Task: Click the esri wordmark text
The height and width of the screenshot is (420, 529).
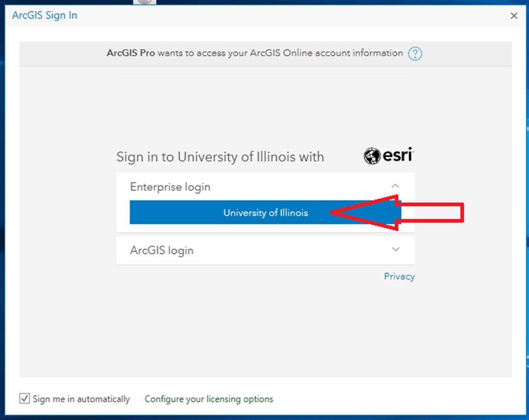Action: point(398,155)
